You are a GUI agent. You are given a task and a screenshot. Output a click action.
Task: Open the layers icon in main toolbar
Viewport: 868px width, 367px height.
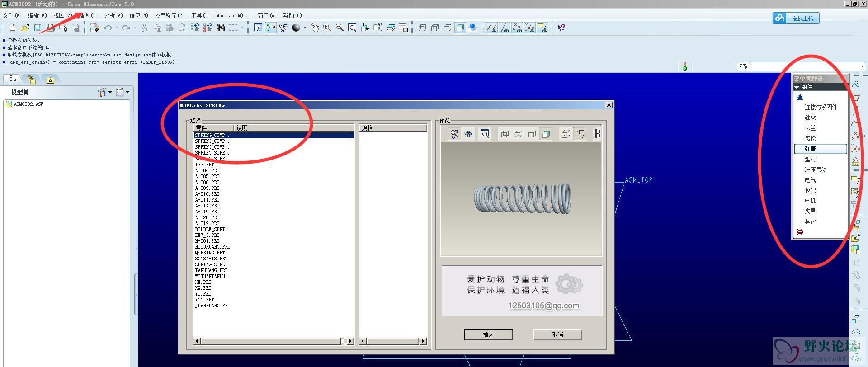pos(391,28)
